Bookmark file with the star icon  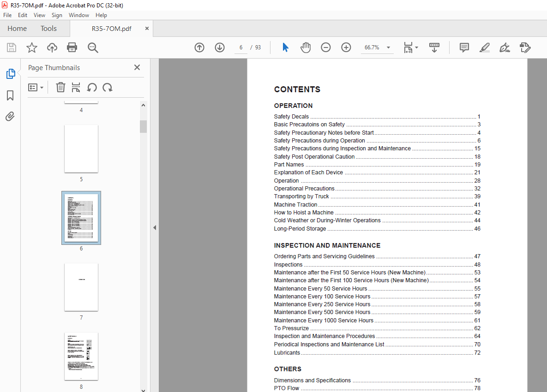[x=31, y=48]
